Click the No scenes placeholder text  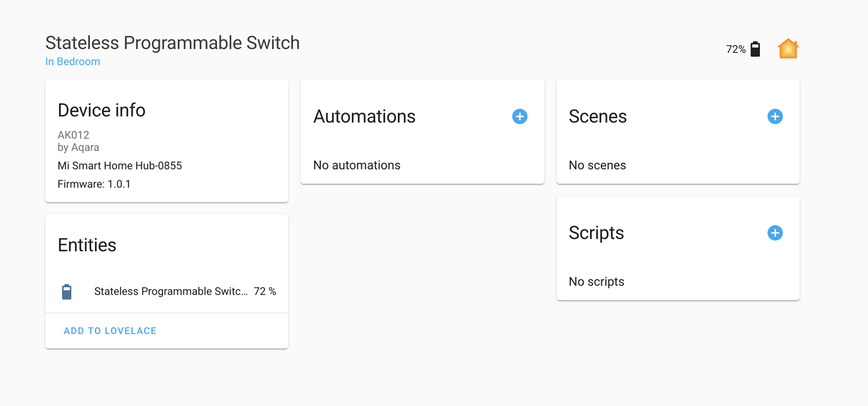tap(597, 165)
